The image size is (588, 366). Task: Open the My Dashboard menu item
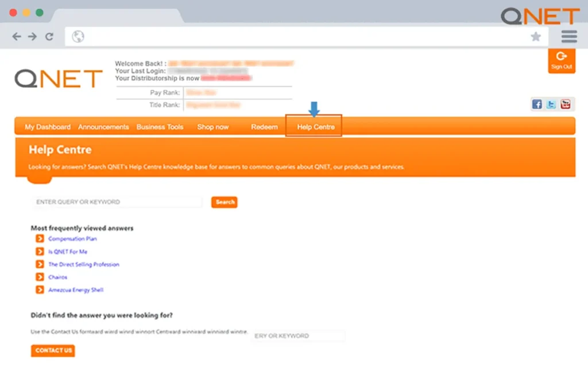[48, 127]
